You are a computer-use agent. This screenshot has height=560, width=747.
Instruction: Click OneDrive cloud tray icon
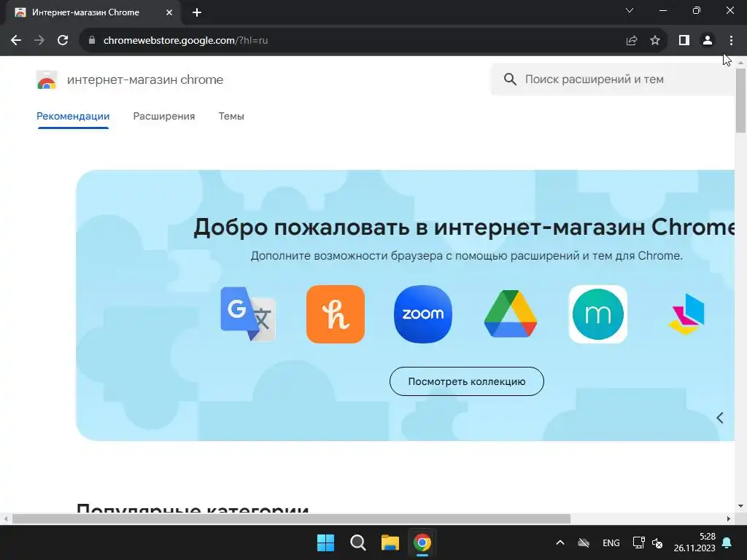coord(584,542)
